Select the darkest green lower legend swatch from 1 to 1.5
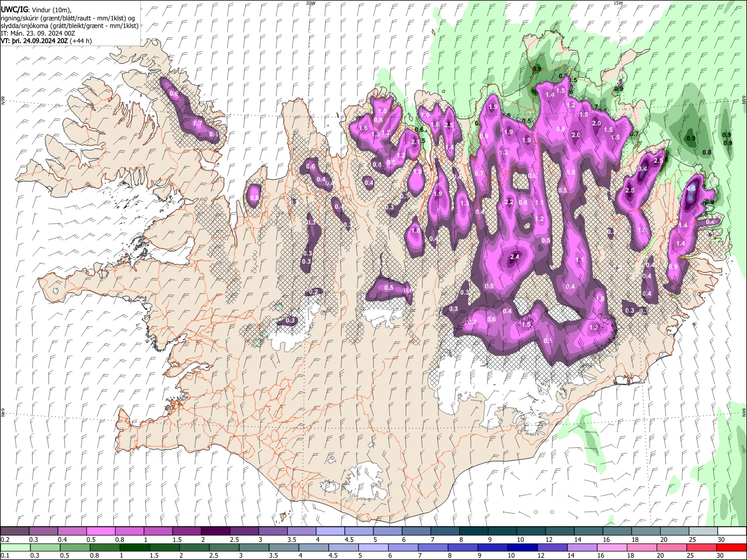This screenshot has height=560, width=747. point(134,547)
